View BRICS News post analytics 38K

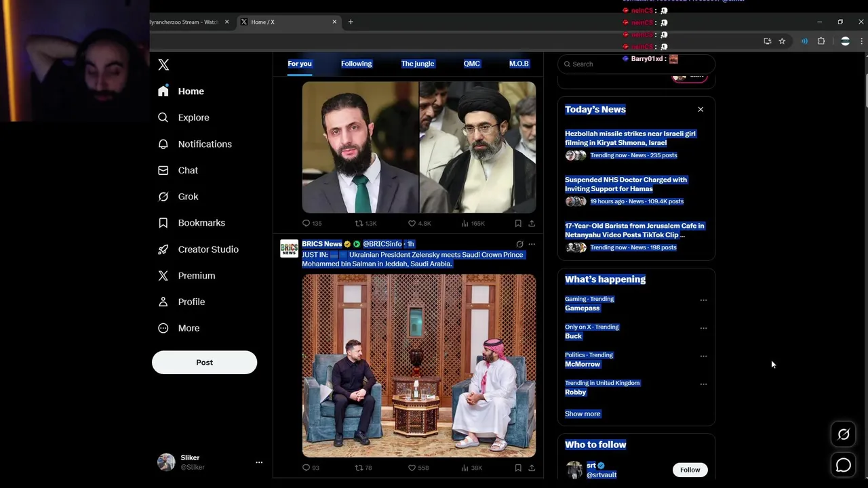tap(472, 468)
